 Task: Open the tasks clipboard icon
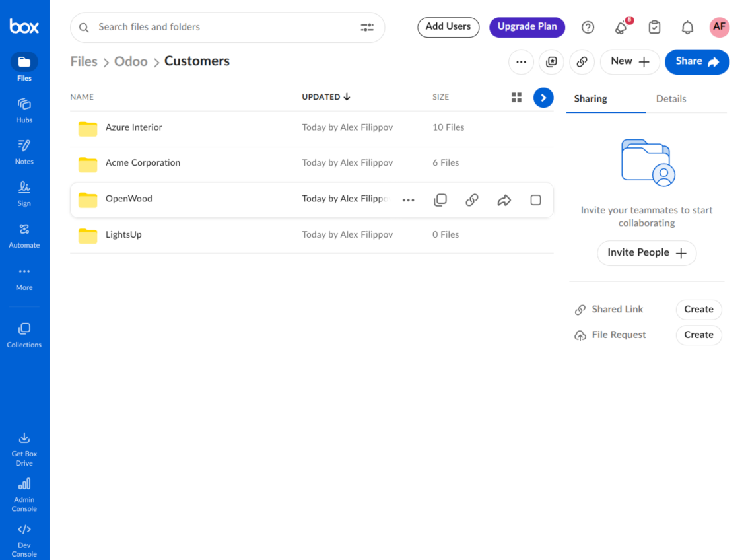tap(655, 28)
